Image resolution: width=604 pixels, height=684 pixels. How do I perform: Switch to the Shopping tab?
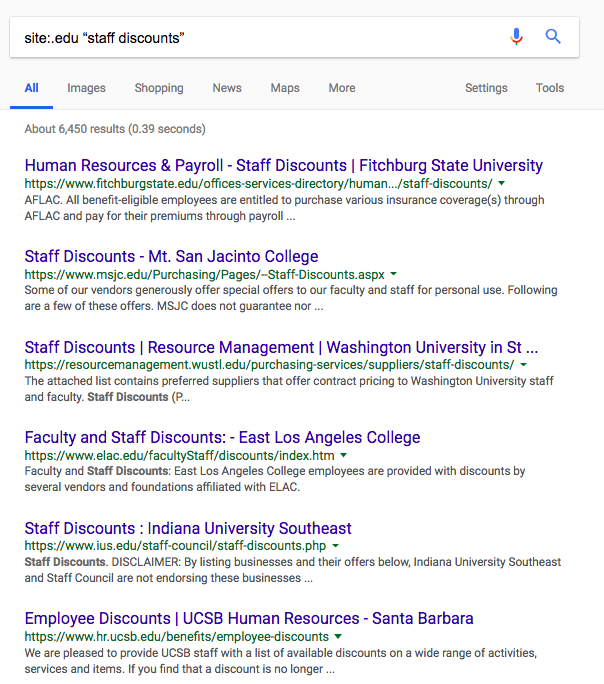(159, 88)
